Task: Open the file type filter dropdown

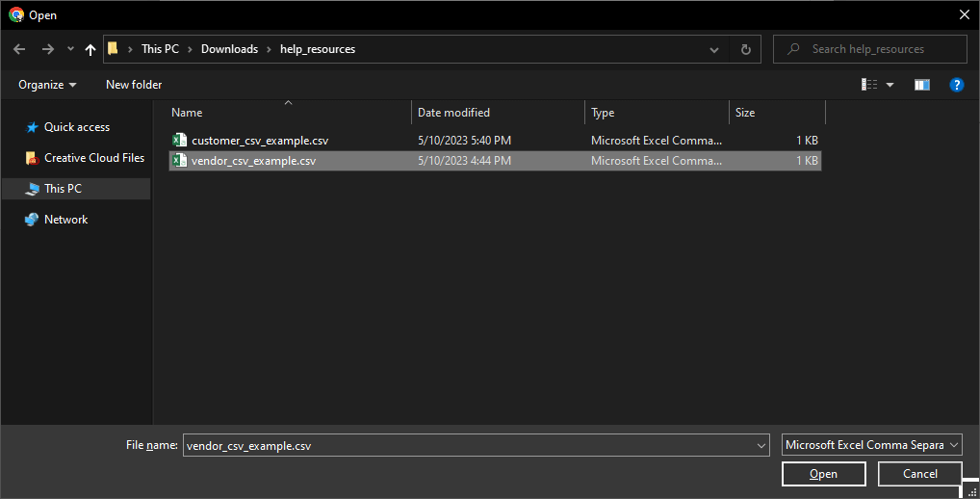Action: (871, 445)
